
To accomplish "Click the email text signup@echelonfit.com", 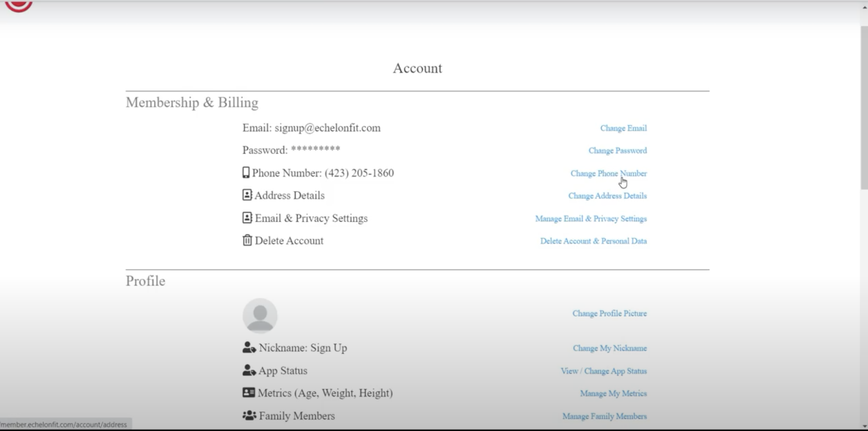I will point(328,128).
